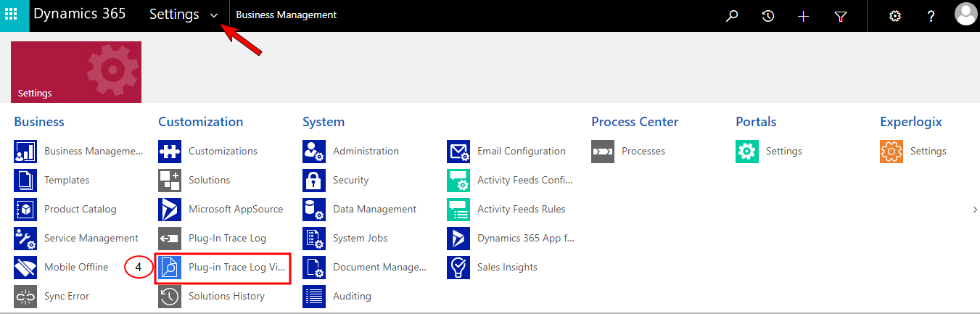Click the Customizations puzzle icon
The image size is (980, 314).
tap(170, 152)
